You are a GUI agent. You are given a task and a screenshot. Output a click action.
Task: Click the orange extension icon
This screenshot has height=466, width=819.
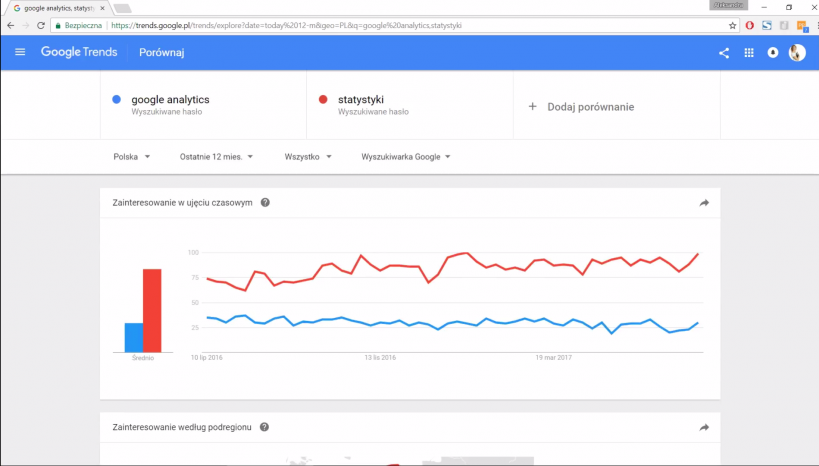click(802, 26)
